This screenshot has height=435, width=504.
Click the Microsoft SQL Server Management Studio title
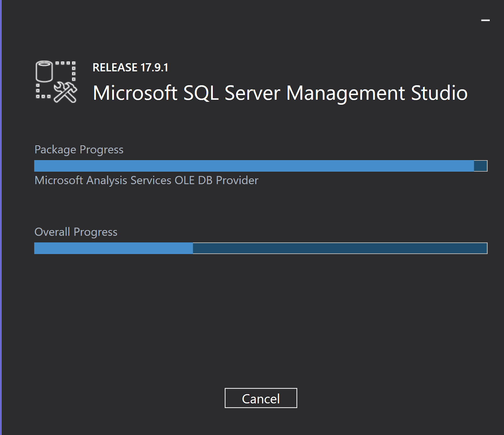[280, 93]
